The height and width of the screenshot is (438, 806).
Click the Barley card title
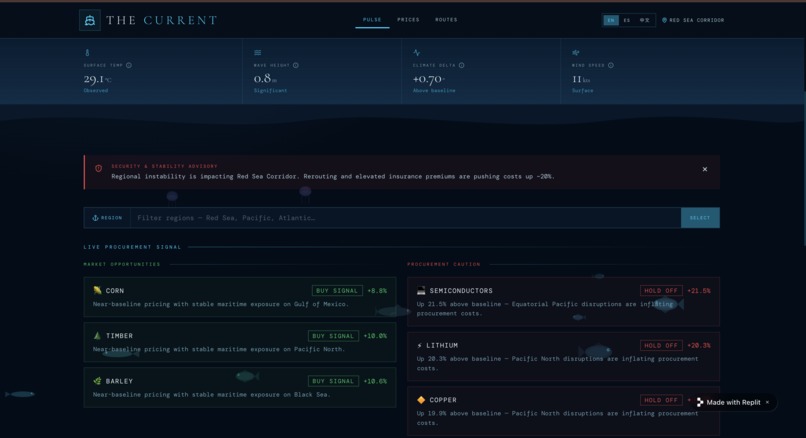pos(119,381)
